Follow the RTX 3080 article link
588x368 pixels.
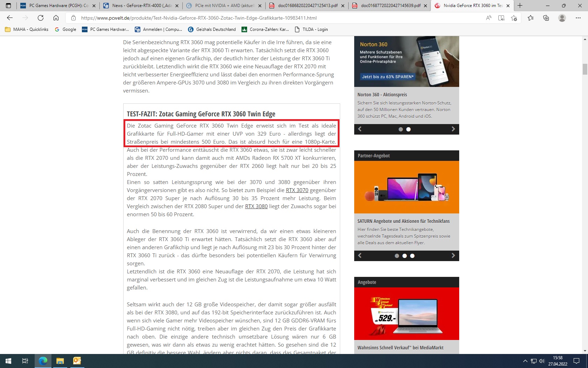256,206
